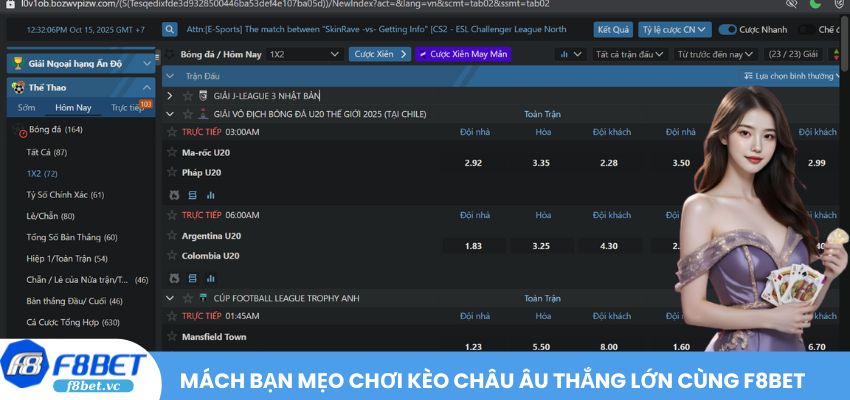This screenshot has height=400, width=850.
Task: Open the stats bar chart for Ma-rốc U20 match
Action: pos(211,195)
